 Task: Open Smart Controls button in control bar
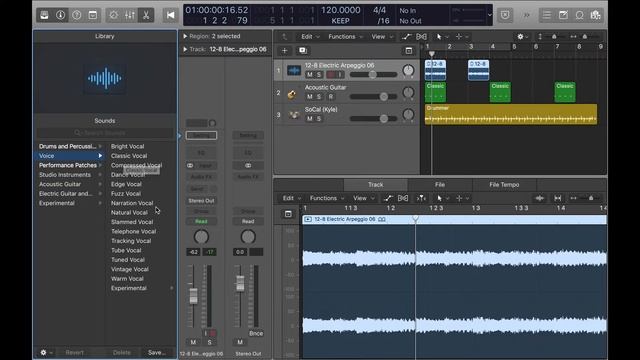pos(114,15)
